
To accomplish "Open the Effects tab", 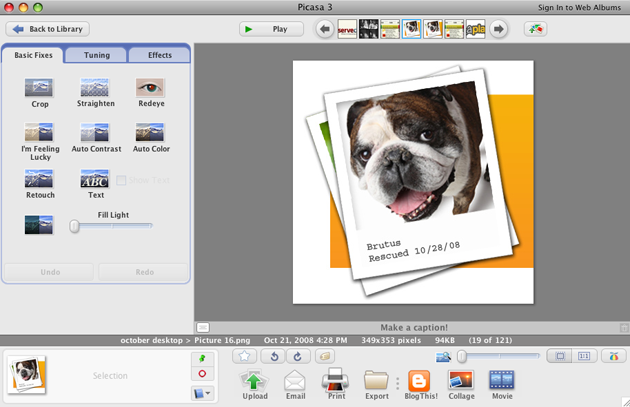I will [158, 55].
